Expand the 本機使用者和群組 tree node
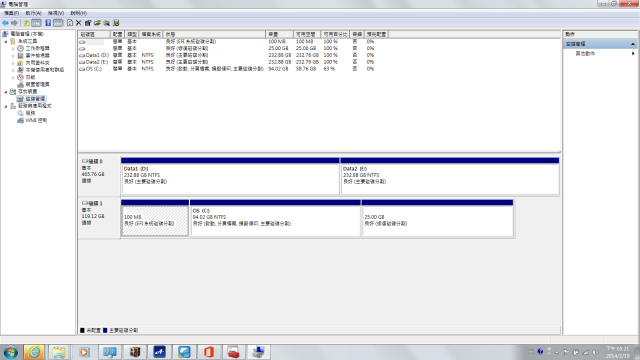 [x=13, y=70]
